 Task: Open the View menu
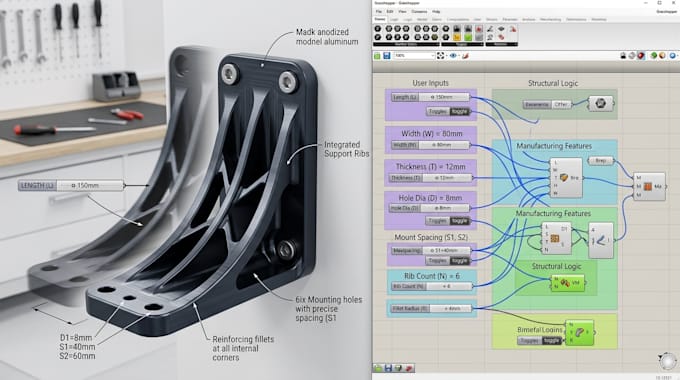(x=402, y=12)
